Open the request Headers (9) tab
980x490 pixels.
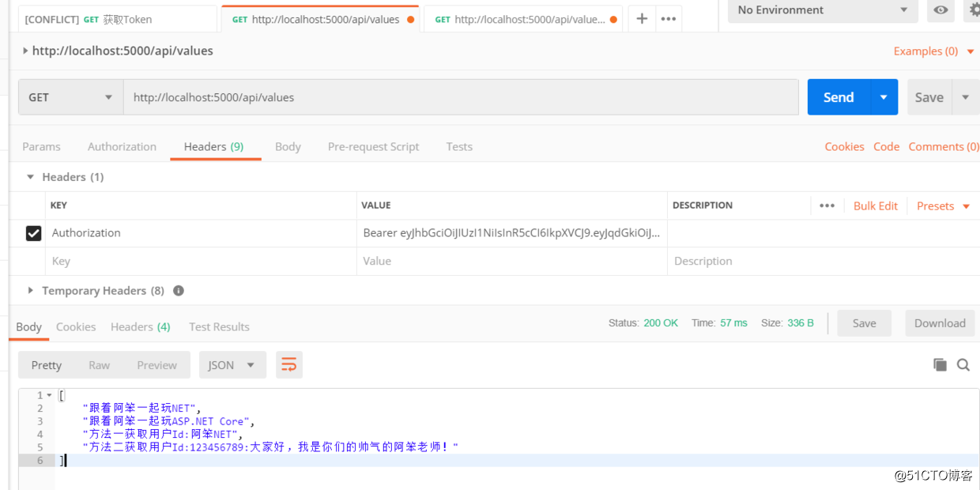(214, 146)
